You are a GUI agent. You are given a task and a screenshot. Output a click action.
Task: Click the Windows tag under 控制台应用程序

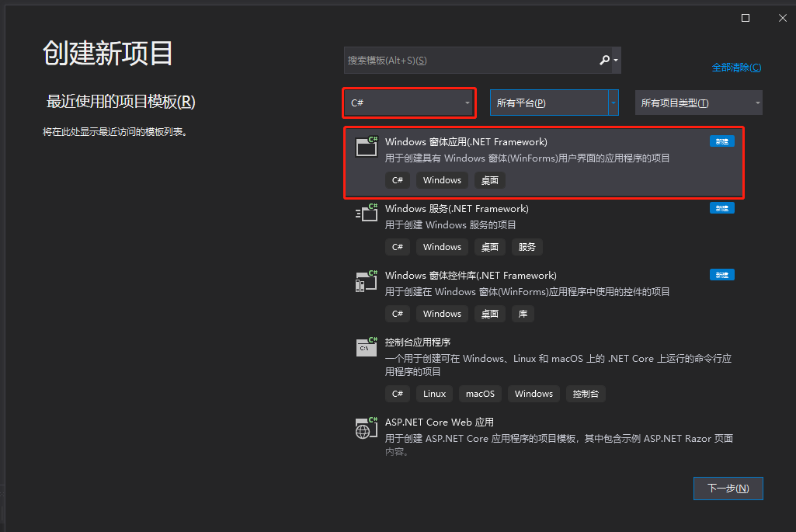[534, 394]
